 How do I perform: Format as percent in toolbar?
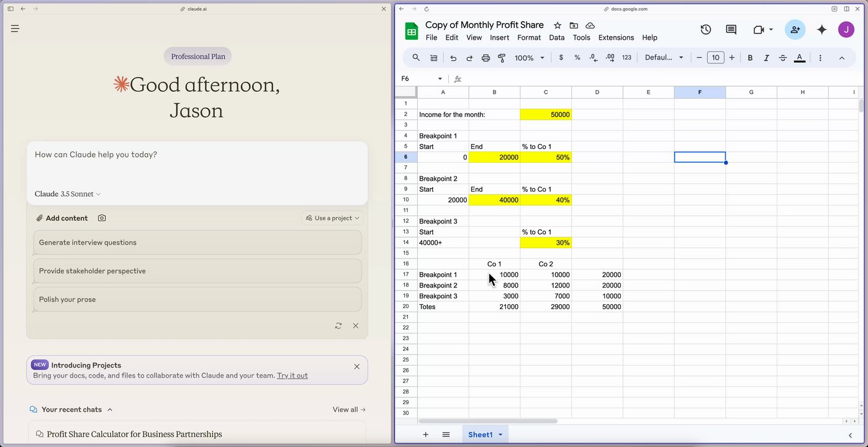click(577, 58)
